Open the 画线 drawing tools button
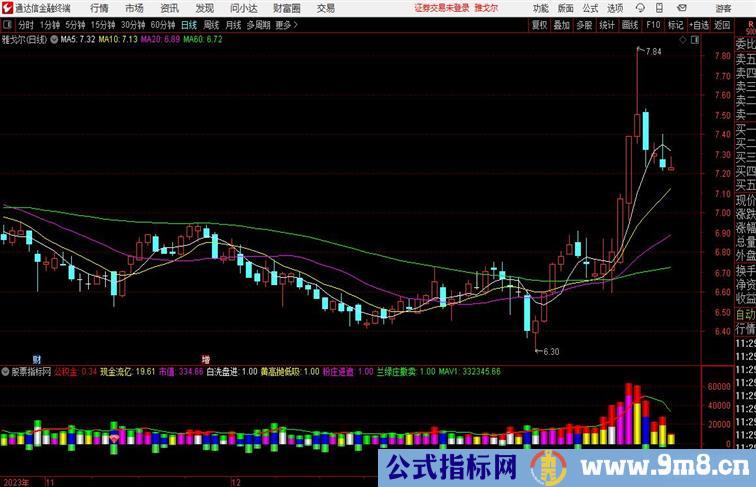The image size is (756, 487). (630, 24)
